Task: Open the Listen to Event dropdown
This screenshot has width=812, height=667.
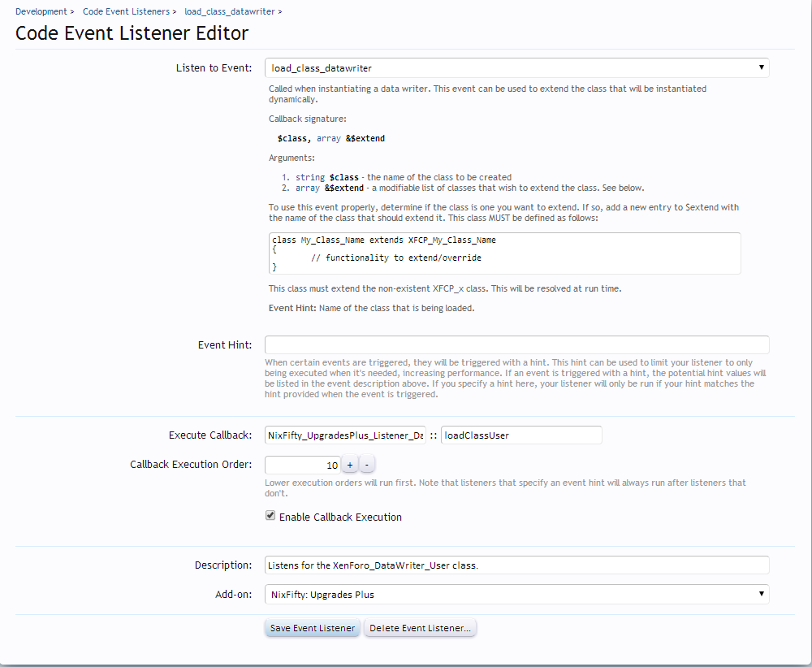Action: pyautogui.click(x=516, y=68)
